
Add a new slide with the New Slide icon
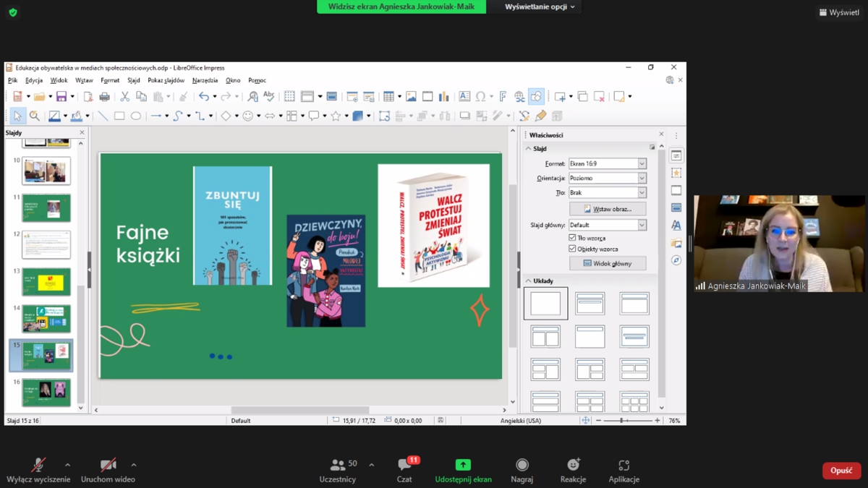(x=560, y=97)
